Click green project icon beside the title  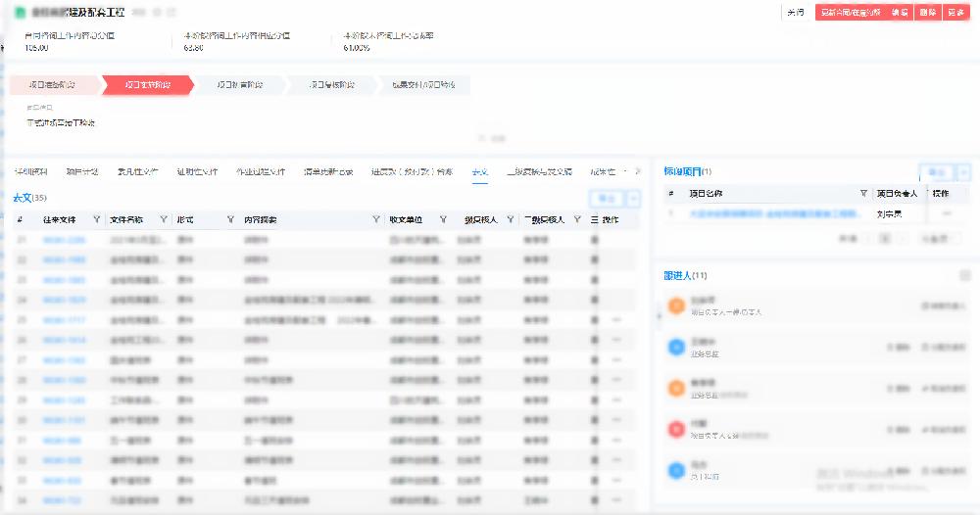20,13
